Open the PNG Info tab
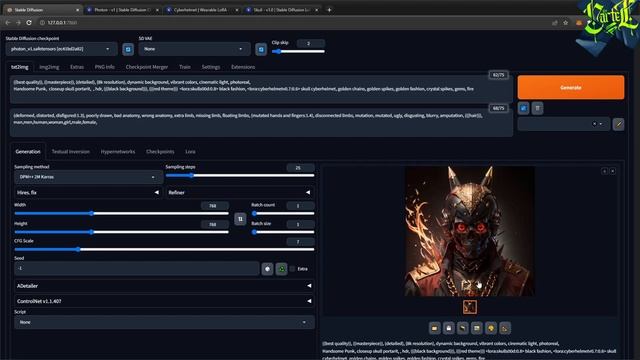 tap(104, 67)
